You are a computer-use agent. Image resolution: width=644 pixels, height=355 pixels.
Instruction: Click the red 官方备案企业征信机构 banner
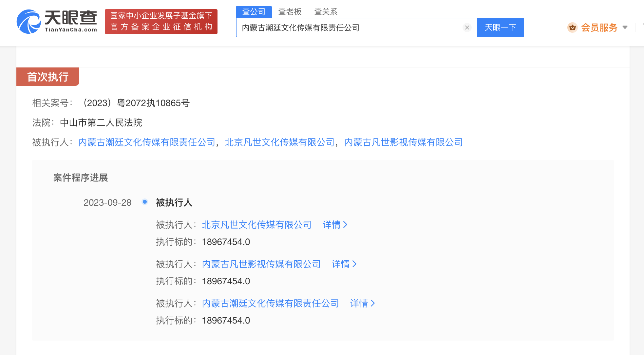(x=161, y=22)
